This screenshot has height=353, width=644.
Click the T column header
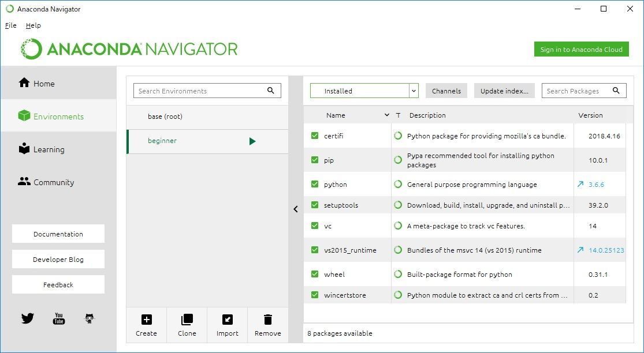398,115
